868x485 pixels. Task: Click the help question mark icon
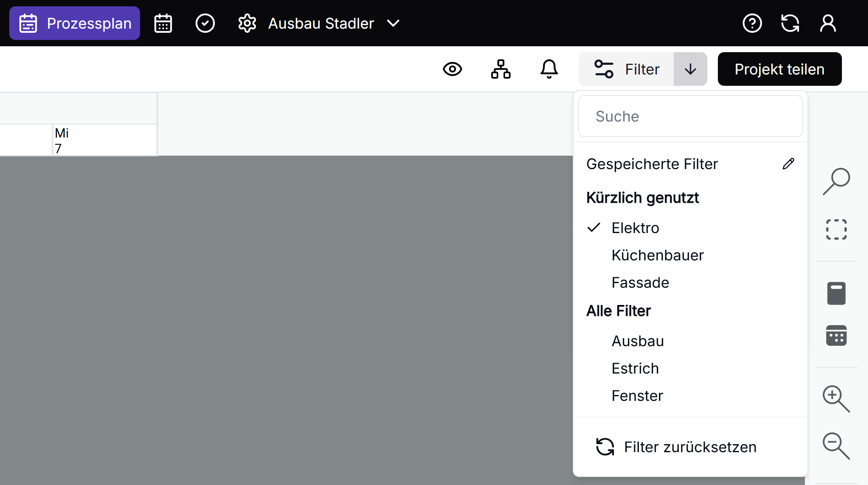(752, 23)
